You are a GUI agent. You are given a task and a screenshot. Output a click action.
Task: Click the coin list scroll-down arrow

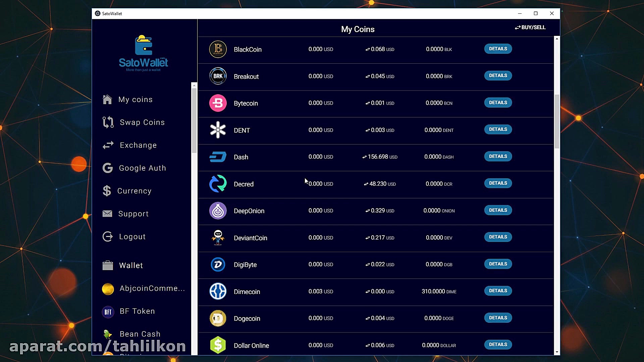[557, 352]
